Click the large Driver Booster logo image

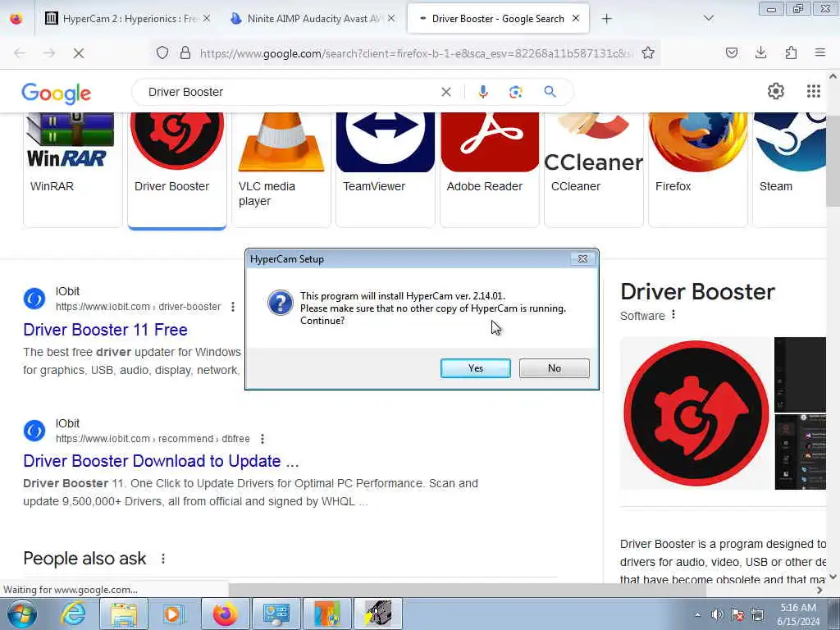pyautogui.click(x=696, y=413)
